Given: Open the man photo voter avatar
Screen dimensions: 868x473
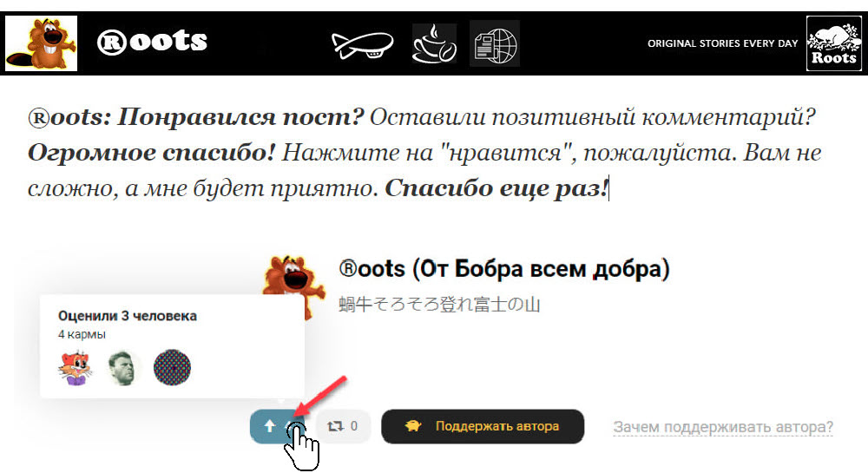Looking at the screenshot, I should point(123,367).
